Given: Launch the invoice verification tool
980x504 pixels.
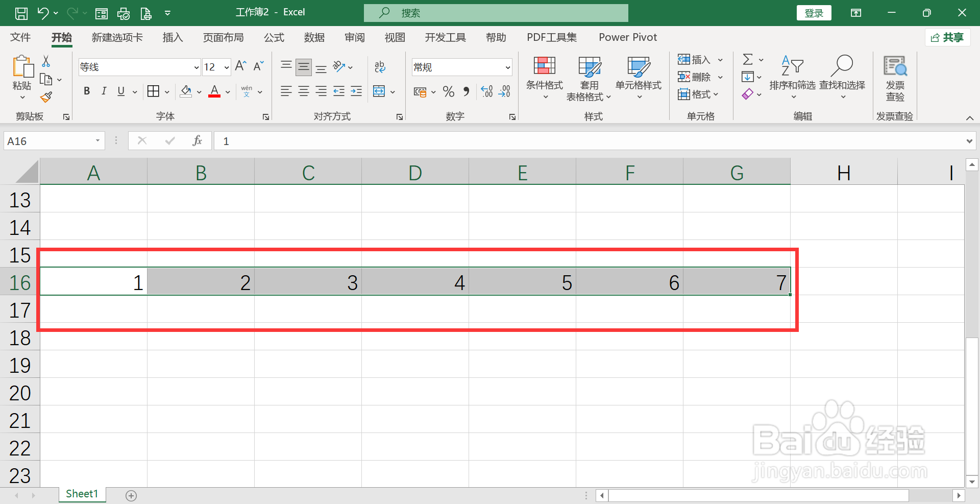Looking at the screenshot, I should pos(895,79).
